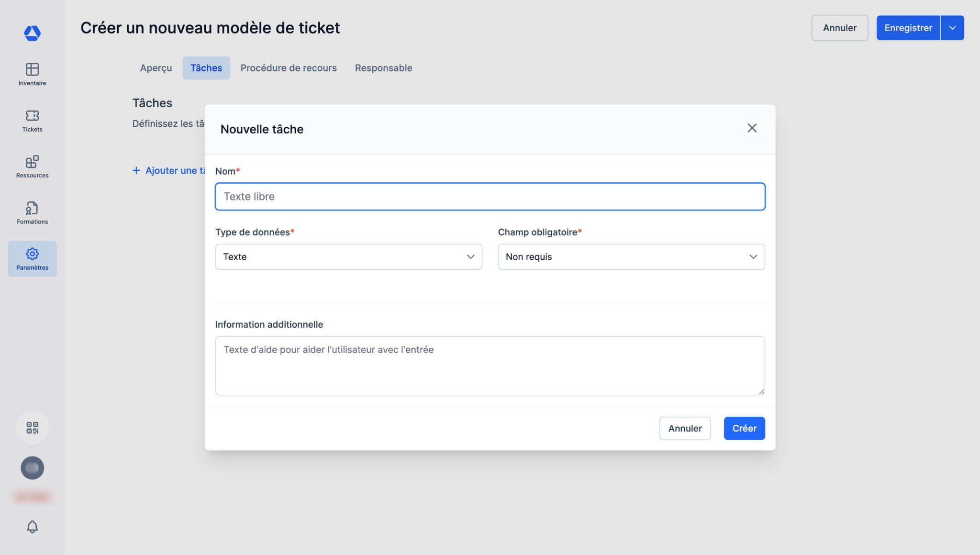The width and height of the screenshot is (980, 555).
Task: Open the Champ obligatoire dropdown
Action: (631, 257)
